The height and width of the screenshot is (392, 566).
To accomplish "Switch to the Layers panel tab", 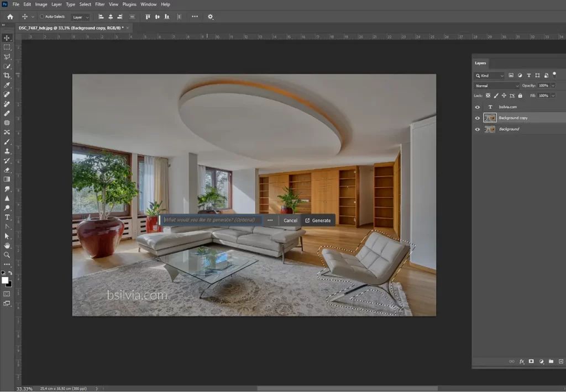I will (x=480, y=63).
